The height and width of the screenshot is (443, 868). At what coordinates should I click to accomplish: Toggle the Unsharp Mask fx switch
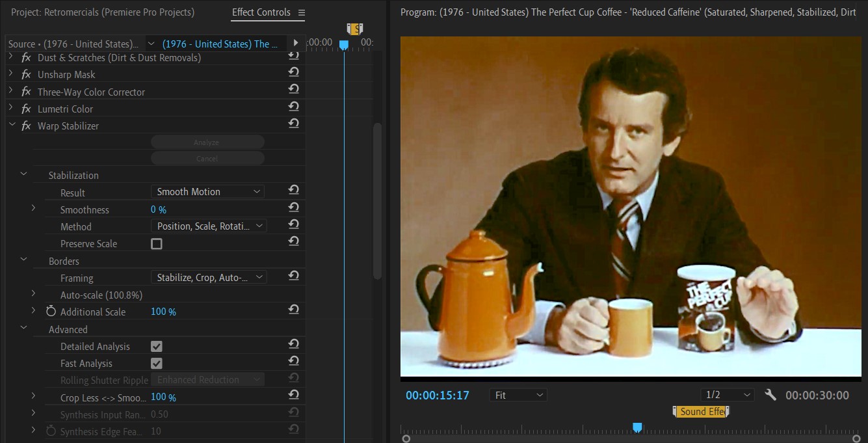point(26,75)
